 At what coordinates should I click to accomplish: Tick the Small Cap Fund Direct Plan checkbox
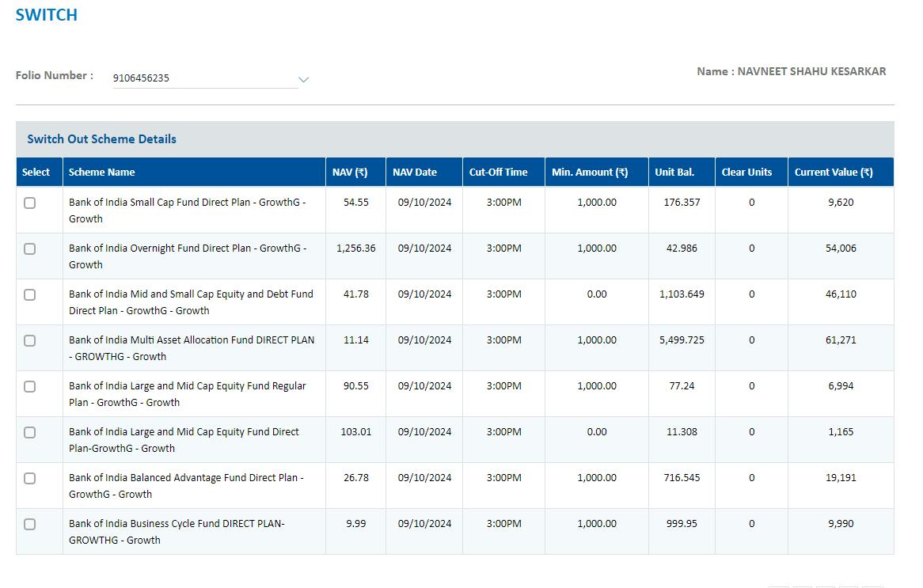click(29, 203)
